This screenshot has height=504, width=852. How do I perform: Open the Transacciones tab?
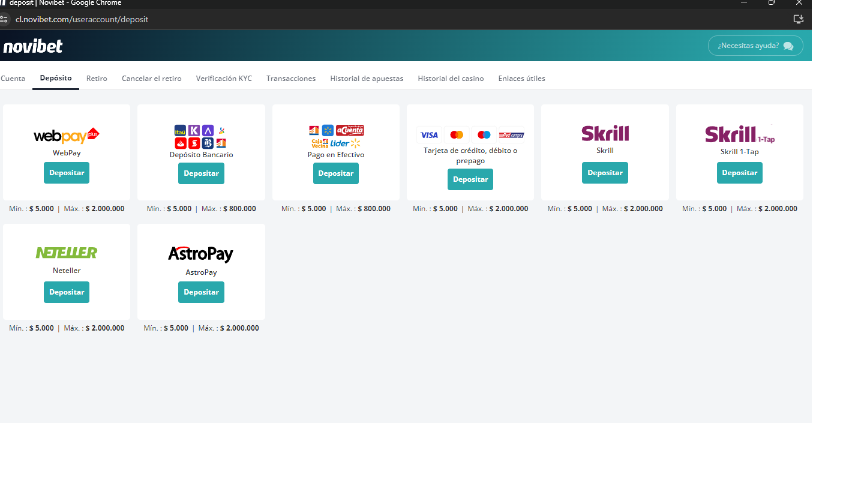[x=291, y=79]
